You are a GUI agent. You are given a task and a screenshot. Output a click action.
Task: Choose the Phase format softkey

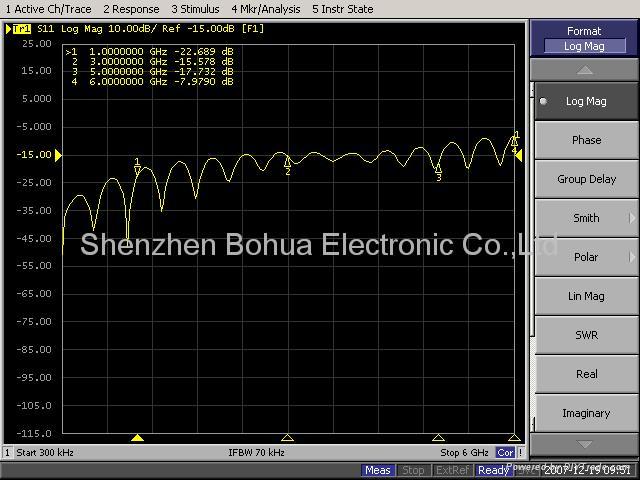tap(585, 140)
